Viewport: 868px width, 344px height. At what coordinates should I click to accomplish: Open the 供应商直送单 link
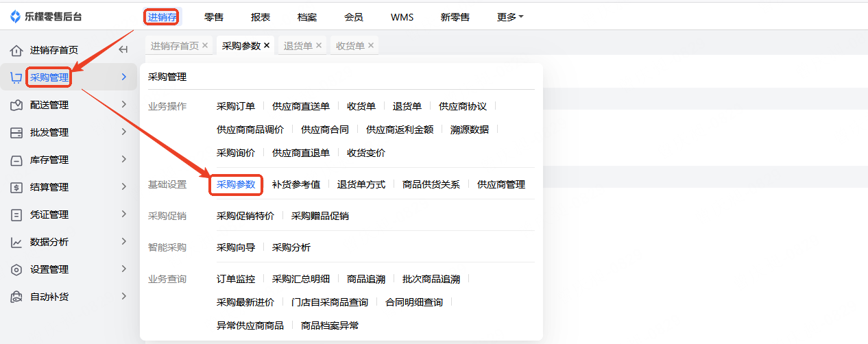tap(301, 106)
